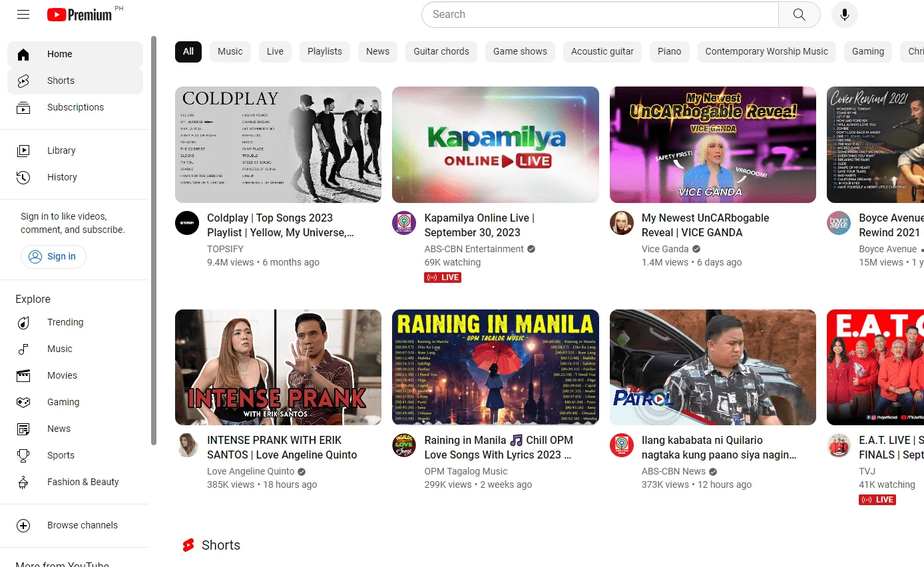Click the YouTube Premium logo
Viewport: 924px width, 567px height.
80,15
